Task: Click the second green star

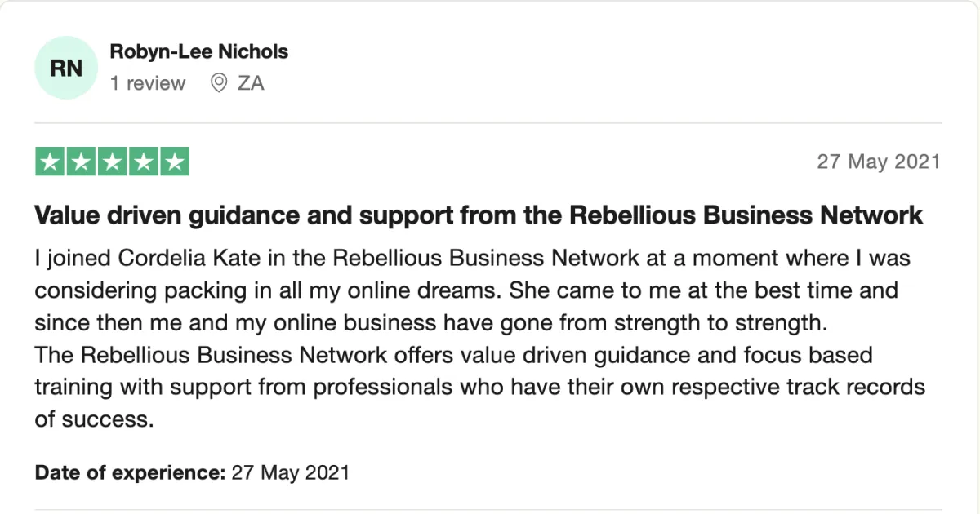Action: [82, 162]
